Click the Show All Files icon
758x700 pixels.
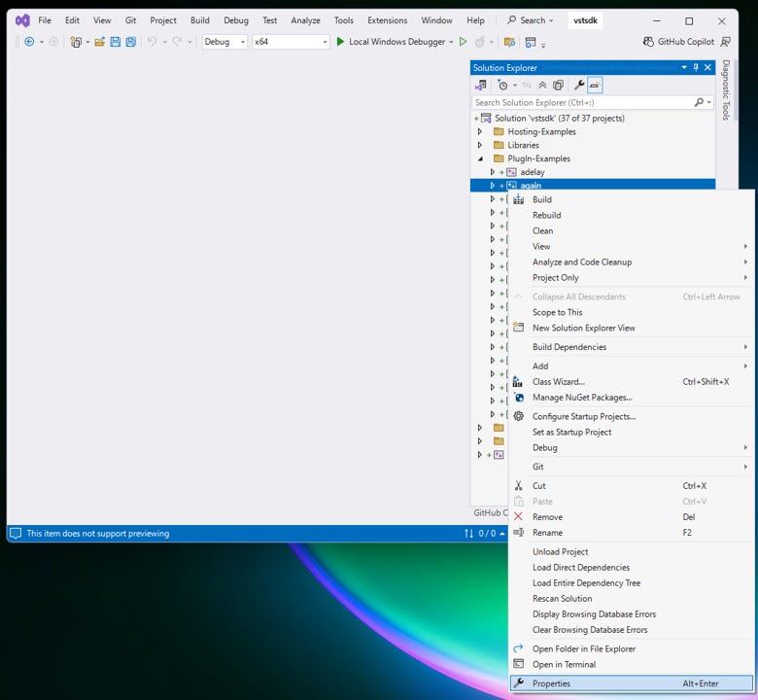[558, 86]
